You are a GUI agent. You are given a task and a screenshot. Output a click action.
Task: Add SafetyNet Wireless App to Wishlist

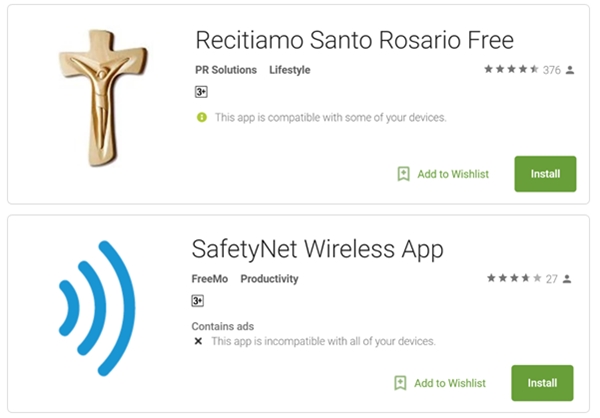(441, 383)
